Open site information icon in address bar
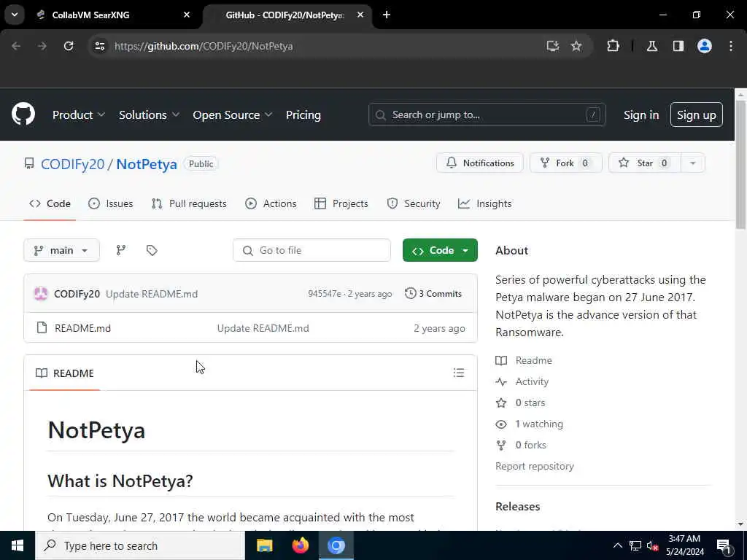Screen dimensions: 747x560 tap(99, 46)
